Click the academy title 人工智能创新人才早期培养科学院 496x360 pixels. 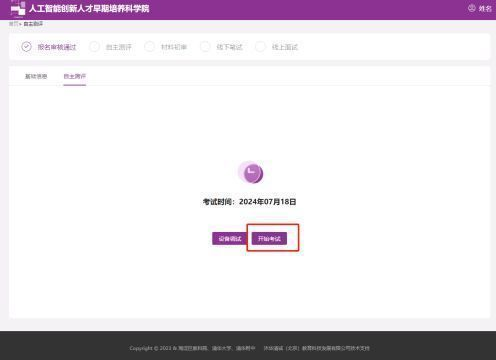(x=89, y=8)
